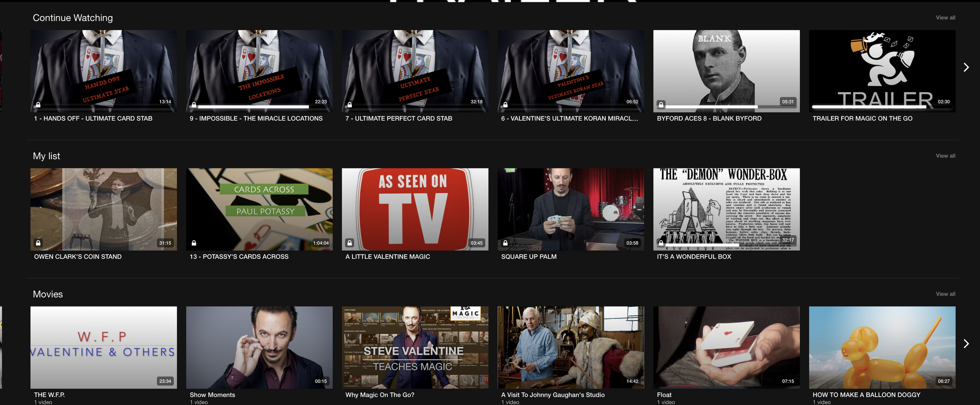
Task: Click title Why Magic On The Go?
Action: pos(380,395)
